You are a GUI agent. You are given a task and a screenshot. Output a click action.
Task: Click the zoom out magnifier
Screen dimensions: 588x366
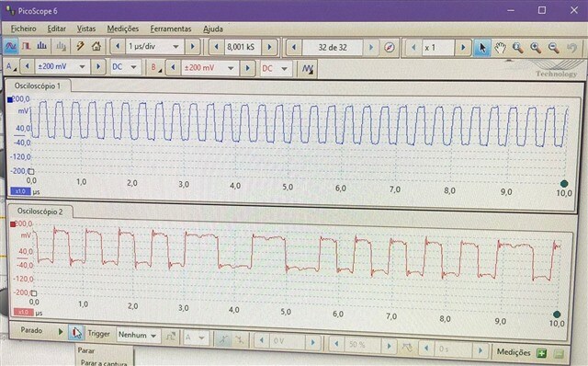coord(553,48)
